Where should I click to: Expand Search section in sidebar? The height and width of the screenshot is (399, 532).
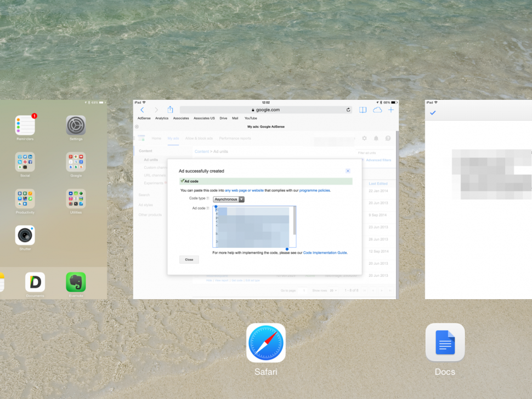(144, 195)
